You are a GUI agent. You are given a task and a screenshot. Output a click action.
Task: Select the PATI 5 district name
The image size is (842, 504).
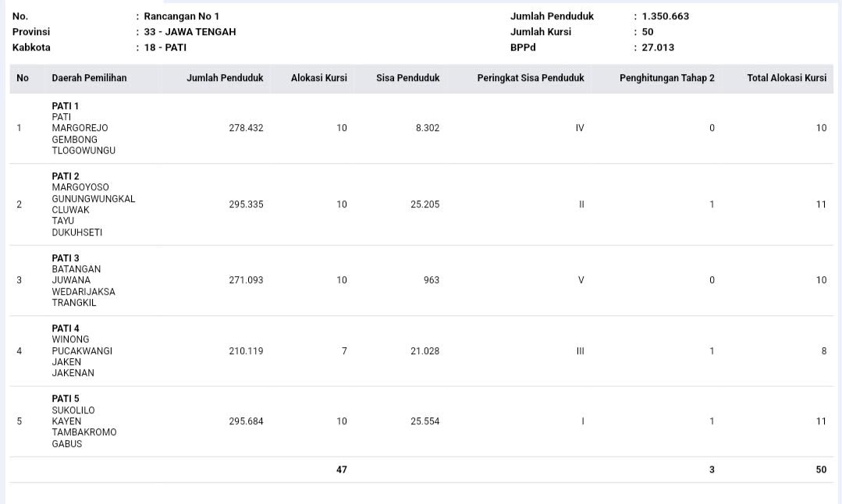point(66,399)
